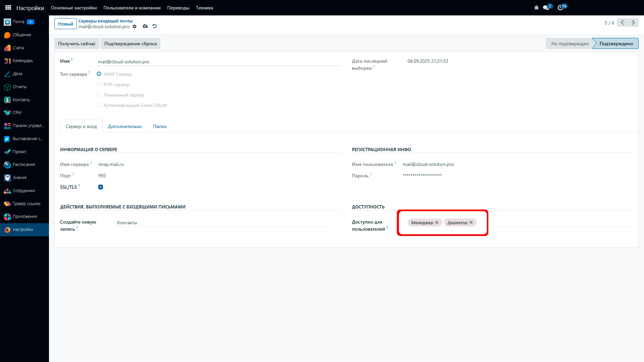Screen dimensions: 644x362
Task: Click the Получить сейчас button
Action: (x=76, y=44)
